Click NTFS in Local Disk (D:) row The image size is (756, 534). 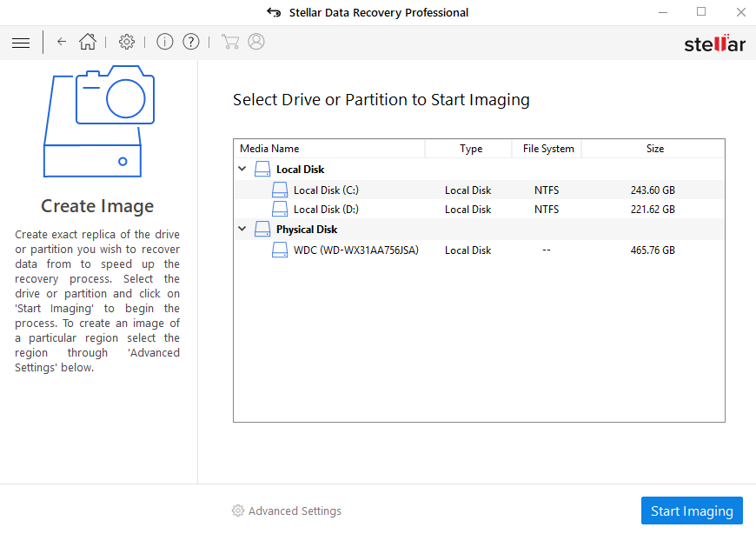(x=547, y=210)
